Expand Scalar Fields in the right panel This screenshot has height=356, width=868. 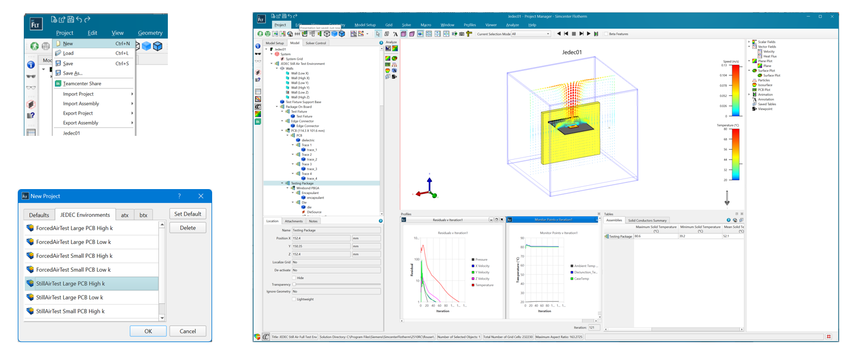(750, 42)
